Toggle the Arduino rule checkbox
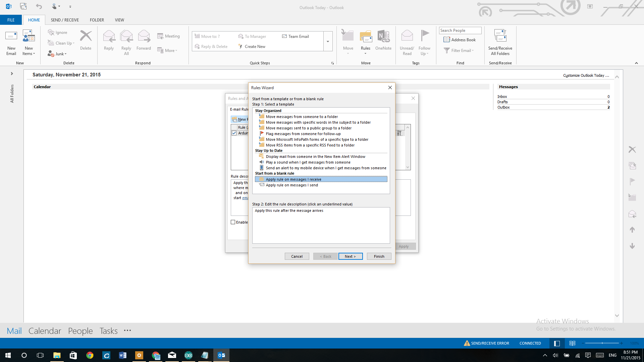Image resolution: width=644 pixels, height=362 pixels. (x=234, y=133)
